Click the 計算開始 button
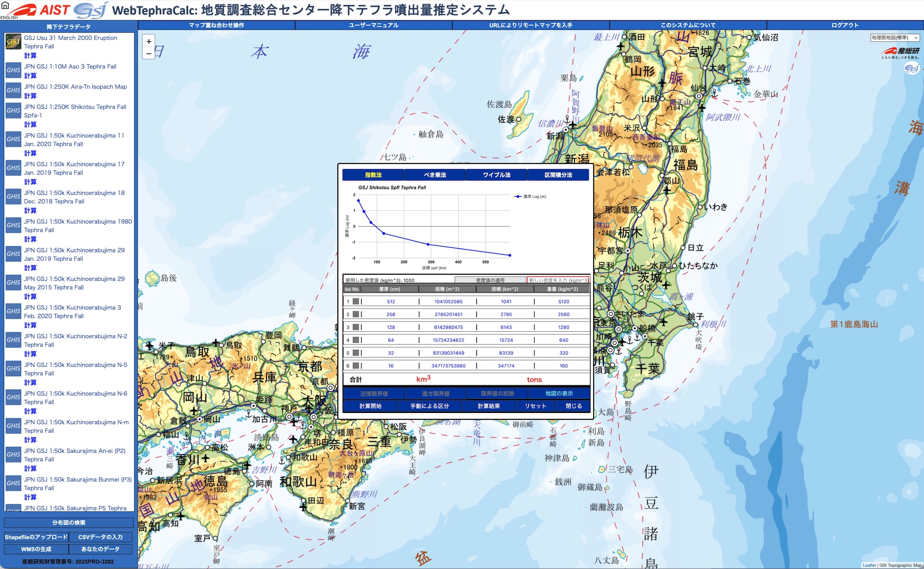This screenshot has height=569, width=924. tap(370, 406)
